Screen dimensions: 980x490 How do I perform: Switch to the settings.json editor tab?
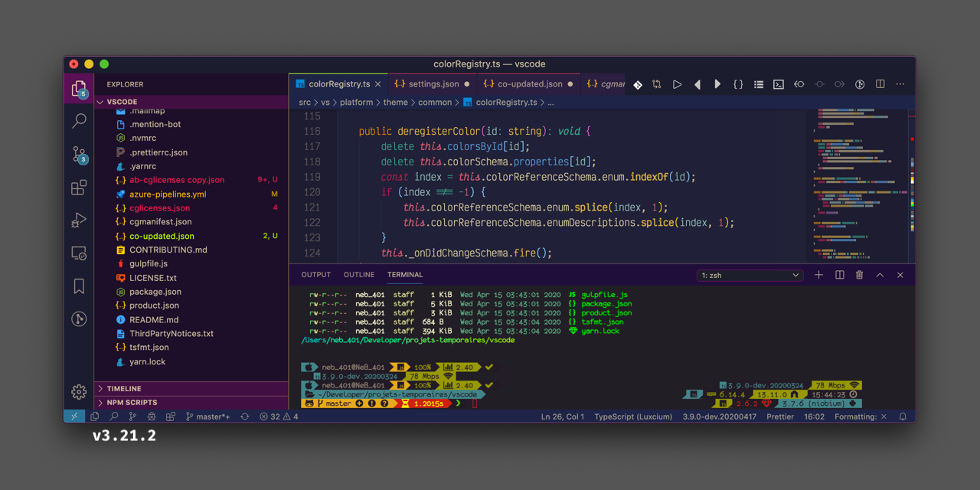[x=433, y=84]
